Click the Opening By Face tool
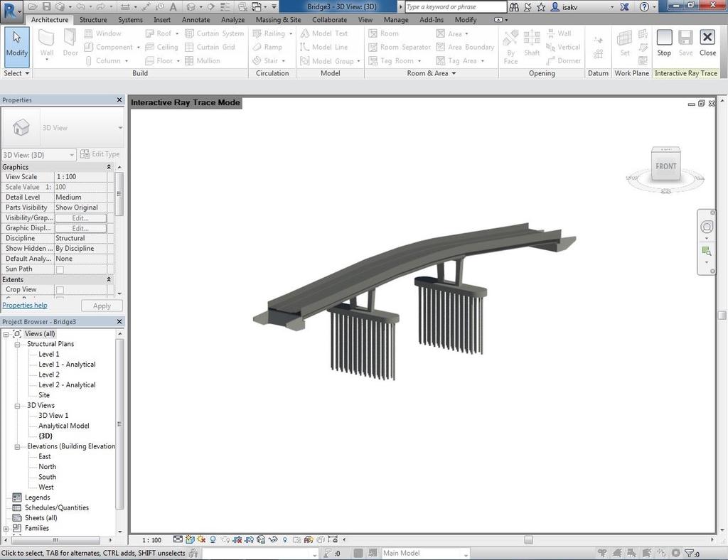 coord(510,46)
